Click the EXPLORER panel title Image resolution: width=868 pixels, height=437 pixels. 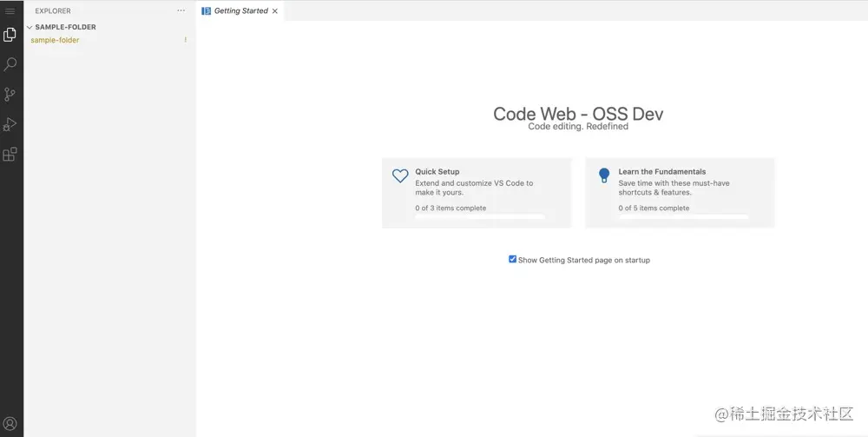click(53, 10)
